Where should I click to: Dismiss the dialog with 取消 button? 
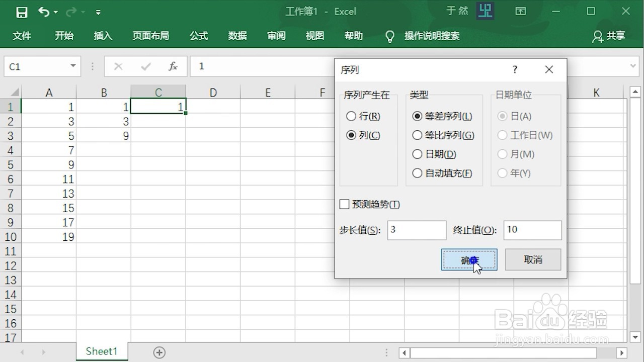[x=532, y=259]
